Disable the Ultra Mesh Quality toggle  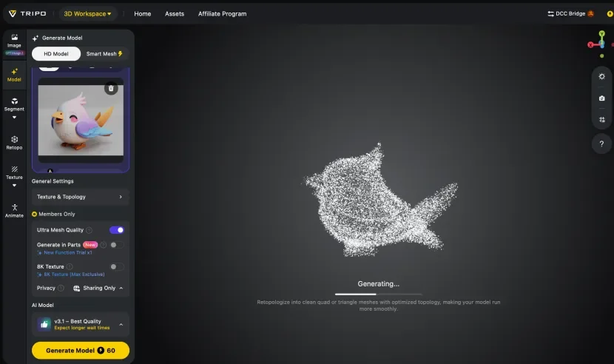tap(117, 230)
